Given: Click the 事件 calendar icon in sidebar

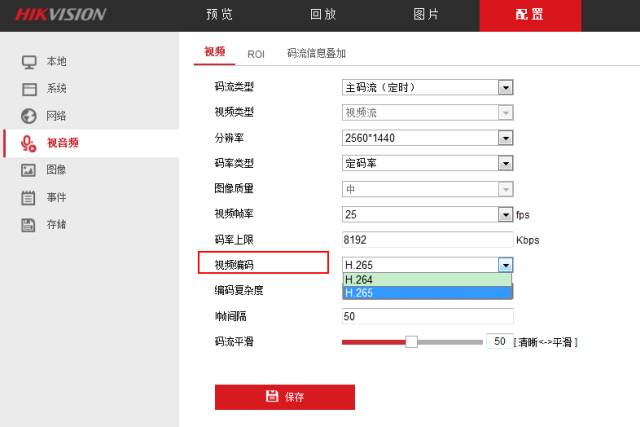Looking at the screenshot, I should [x=29, y=197].
